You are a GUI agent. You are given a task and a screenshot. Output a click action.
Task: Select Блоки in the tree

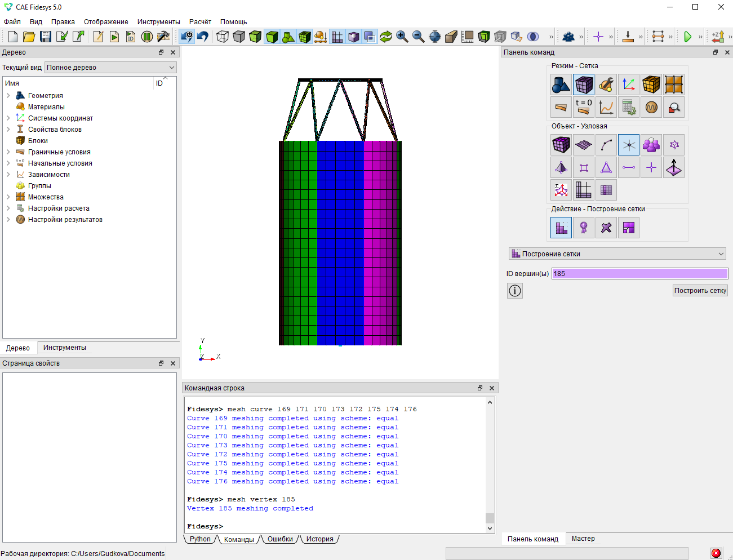click(x=38, y=141)
